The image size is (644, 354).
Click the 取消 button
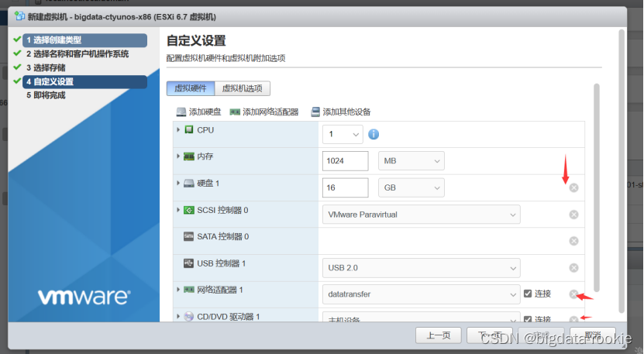(593, 335)
